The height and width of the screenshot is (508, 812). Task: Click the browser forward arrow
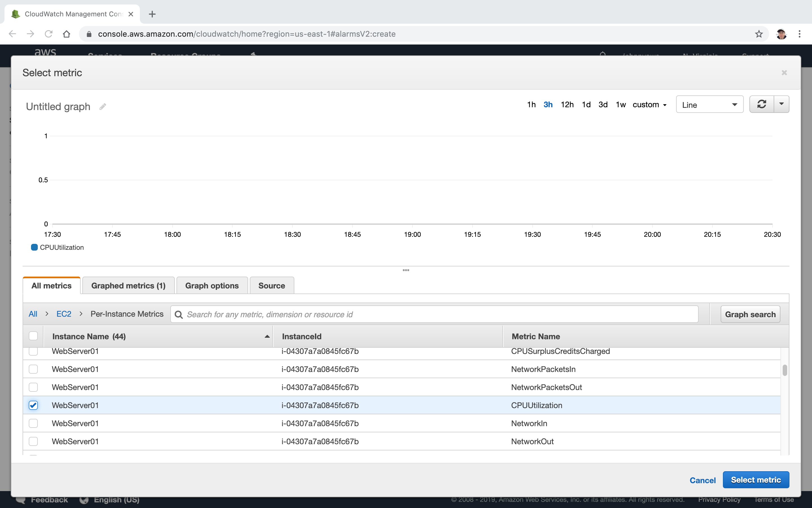pyautogui.click(x=30, y=34)
